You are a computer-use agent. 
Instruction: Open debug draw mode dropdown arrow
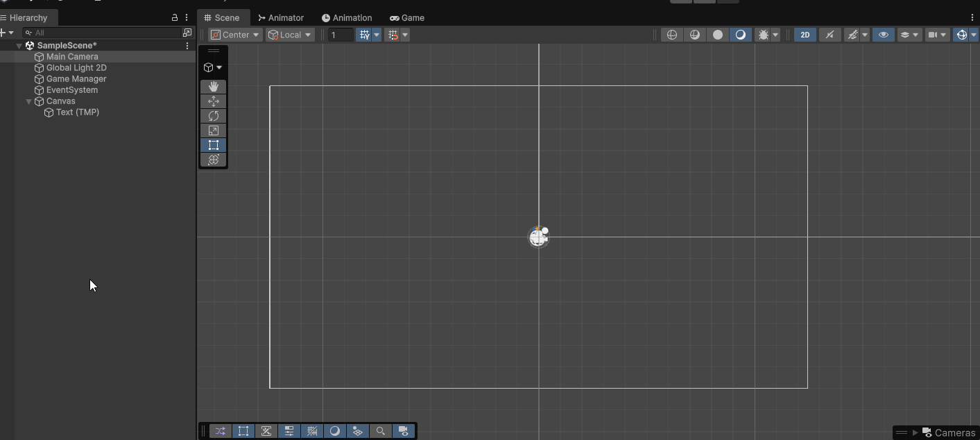[775, 35]
